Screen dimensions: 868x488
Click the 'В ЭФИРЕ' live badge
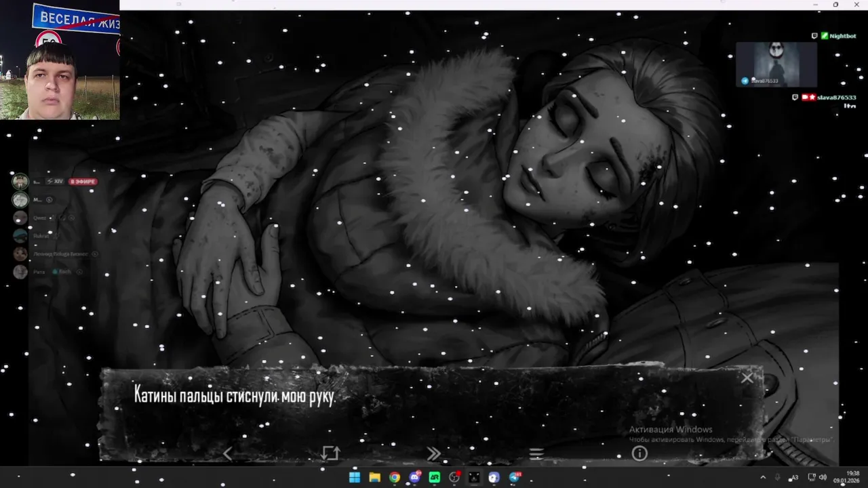pos(82,182)
